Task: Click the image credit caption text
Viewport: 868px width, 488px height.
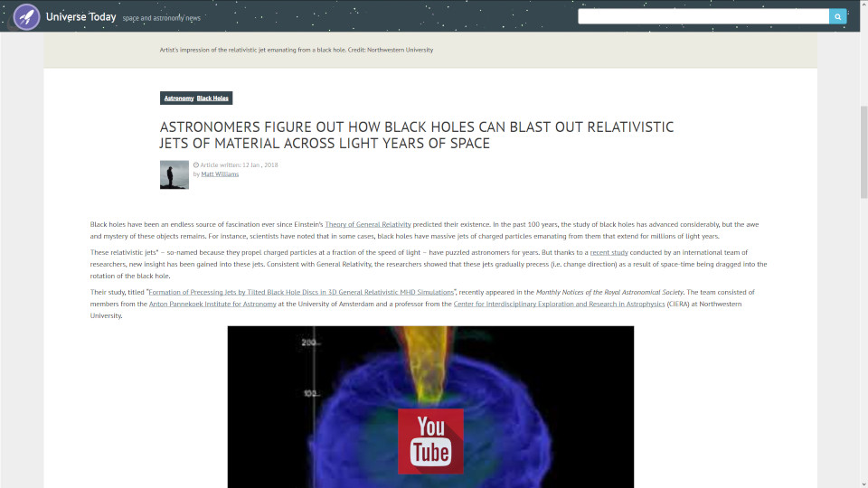Action: (x=297, y=50)
